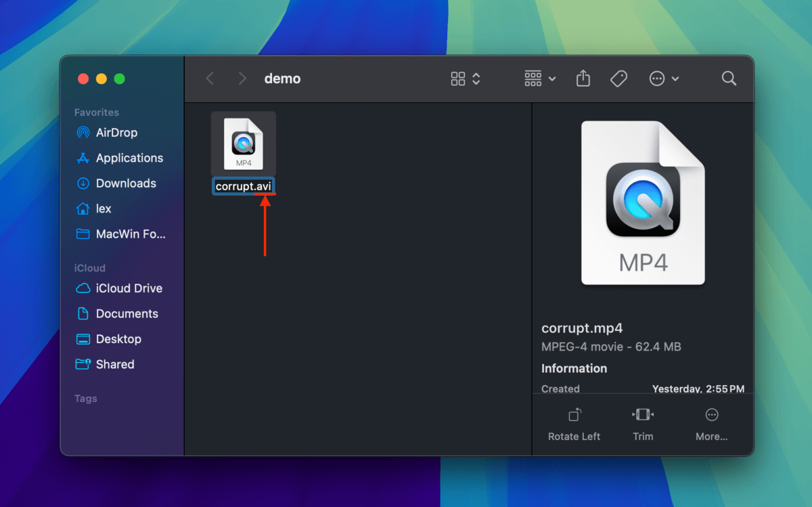
Task: Click the MPEG-4 movie - 62.4 MB text
Action: 611,347
